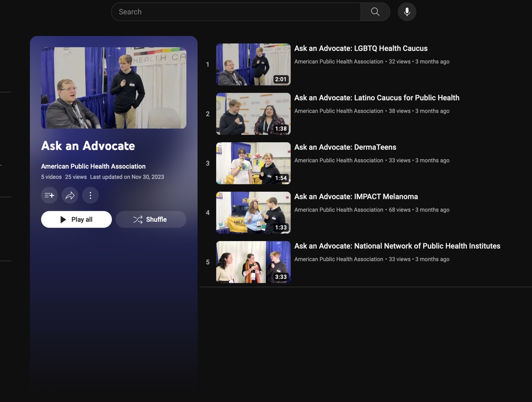Open National Network video thumbnail

coord(253,262)
